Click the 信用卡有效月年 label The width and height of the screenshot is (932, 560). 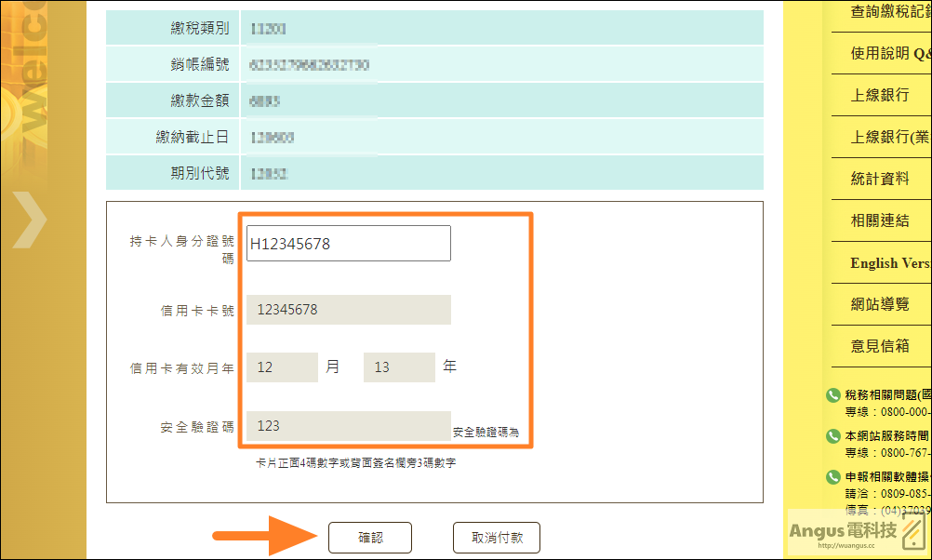pos(182,368)
